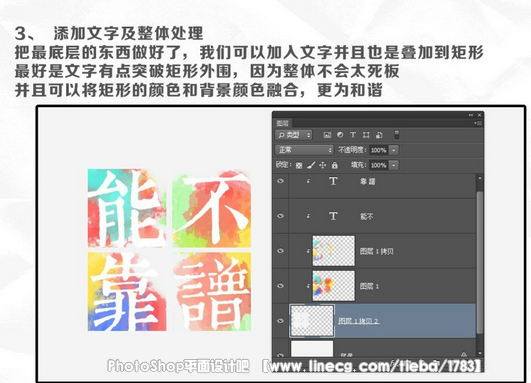Select the 图层 1 拷贝 layer name
The image size is (531, 383).
[377, 251]
